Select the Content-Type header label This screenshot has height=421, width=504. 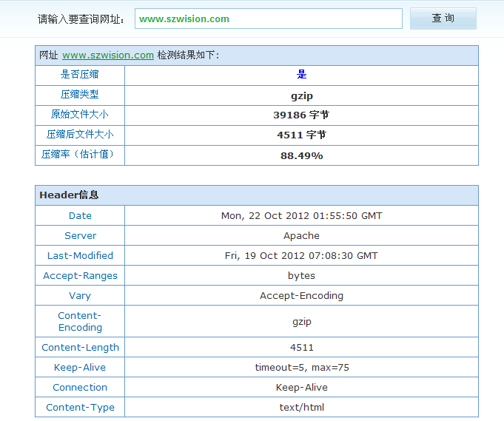[x=80, y=408]
